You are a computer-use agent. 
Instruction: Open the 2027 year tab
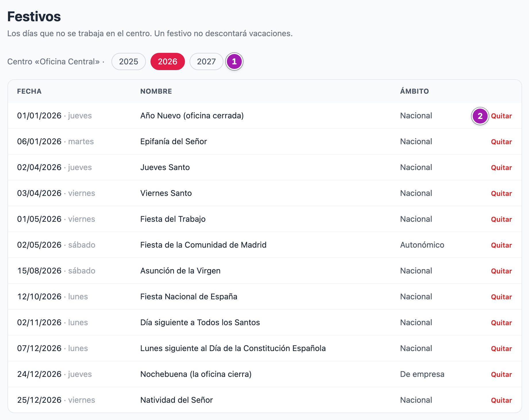click(x=206, y=61)
